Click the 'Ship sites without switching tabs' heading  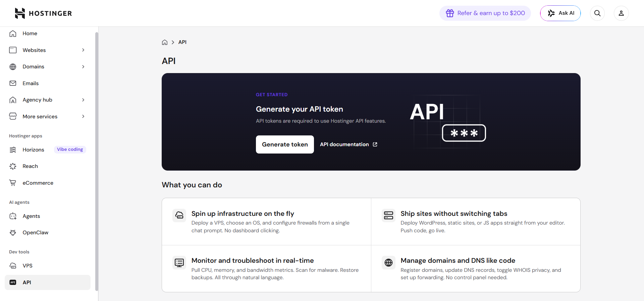(454, 214)
